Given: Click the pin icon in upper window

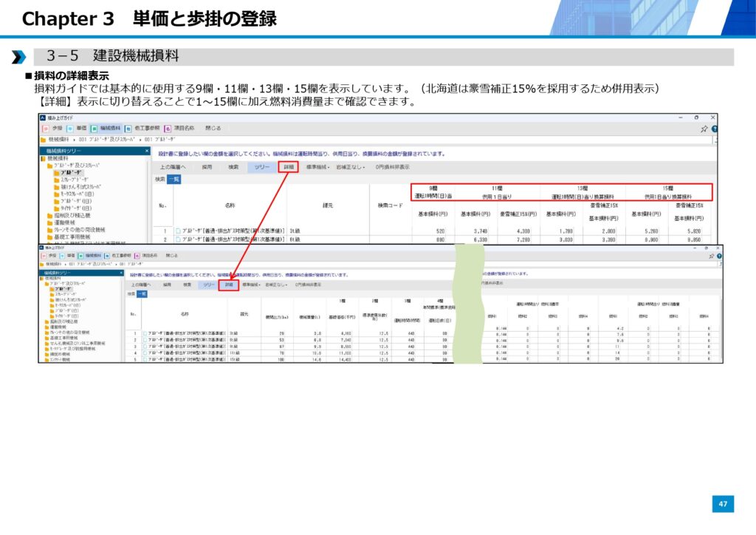Looking at the screenshot, I should click(x=704, y=128).
